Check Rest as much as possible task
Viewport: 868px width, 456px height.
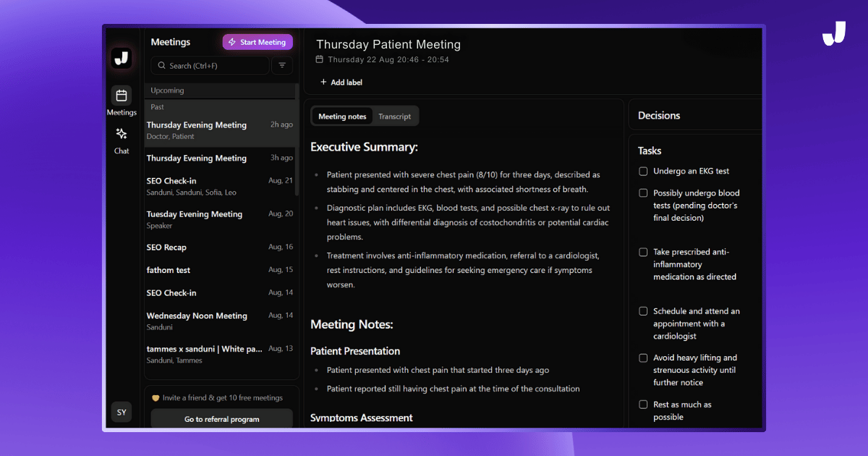point(643,405)
